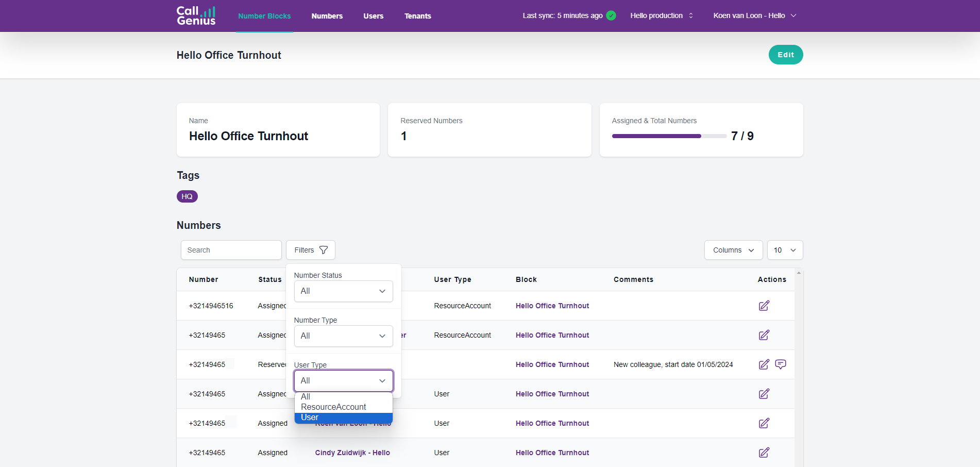Click the HQ tag

pos(187,196)
